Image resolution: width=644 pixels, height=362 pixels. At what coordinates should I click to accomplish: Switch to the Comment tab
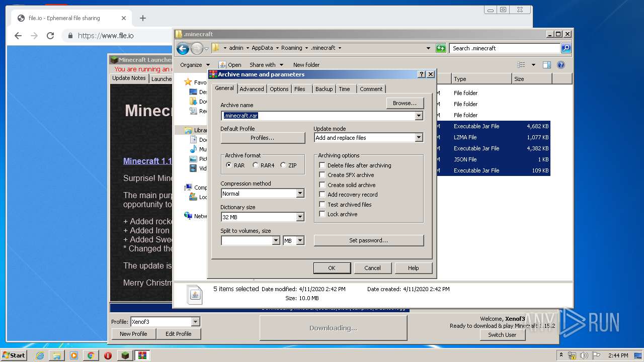371,89
